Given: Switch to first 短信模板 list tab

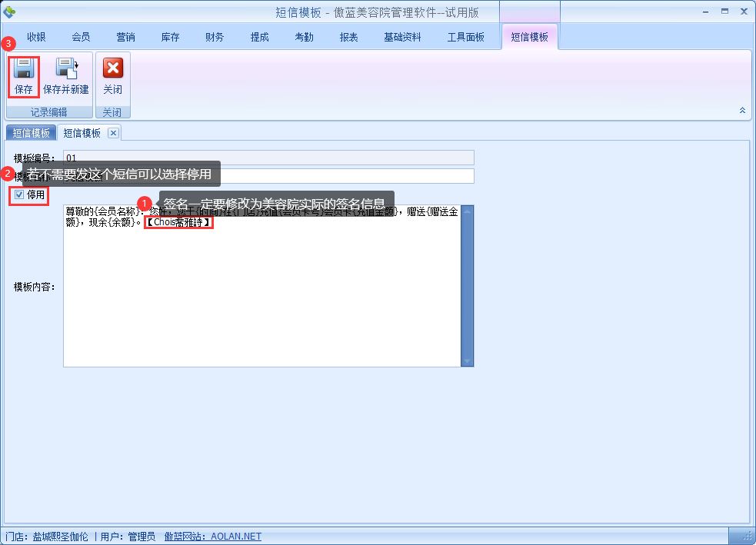Looking at the screenshot, I should point(32,133).
